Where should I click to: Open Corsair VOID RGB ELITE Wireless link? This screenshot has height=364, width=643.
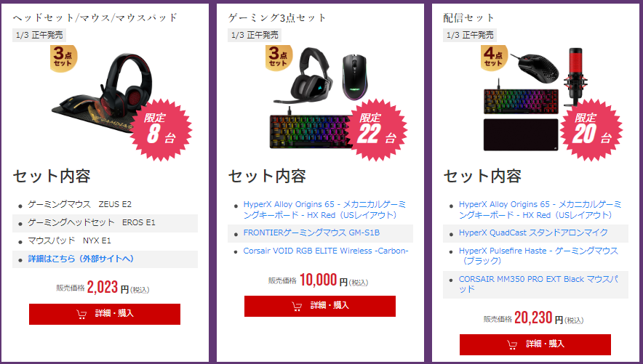point(326,251)
